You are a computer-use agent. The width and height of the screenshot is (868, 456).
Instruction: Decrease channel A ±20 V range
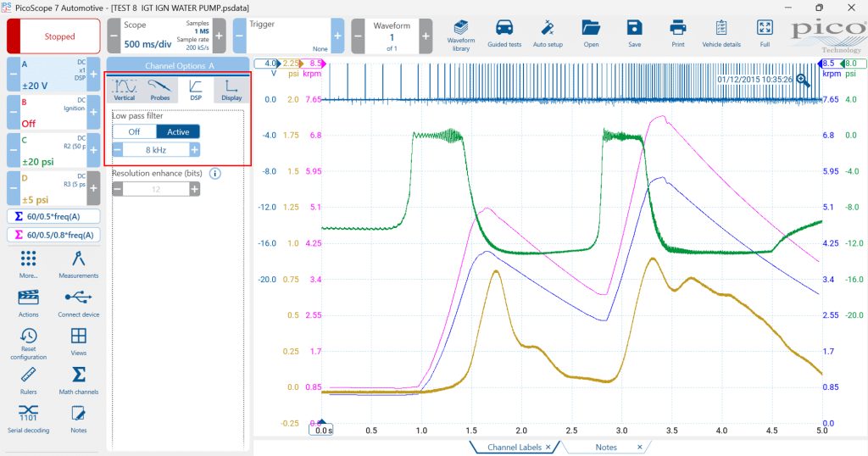coord(14,74)
